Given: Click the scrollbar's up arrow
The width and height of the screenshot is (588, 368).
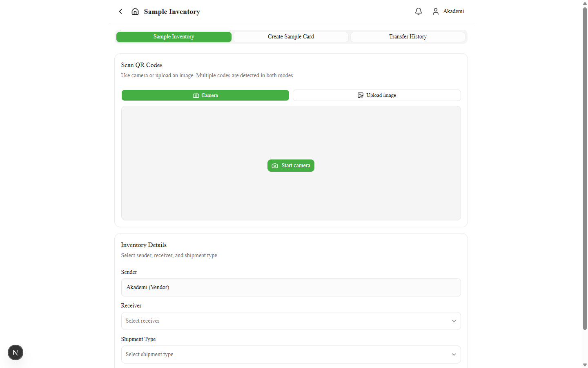Looking at the screenshot, I should [585, 3].
